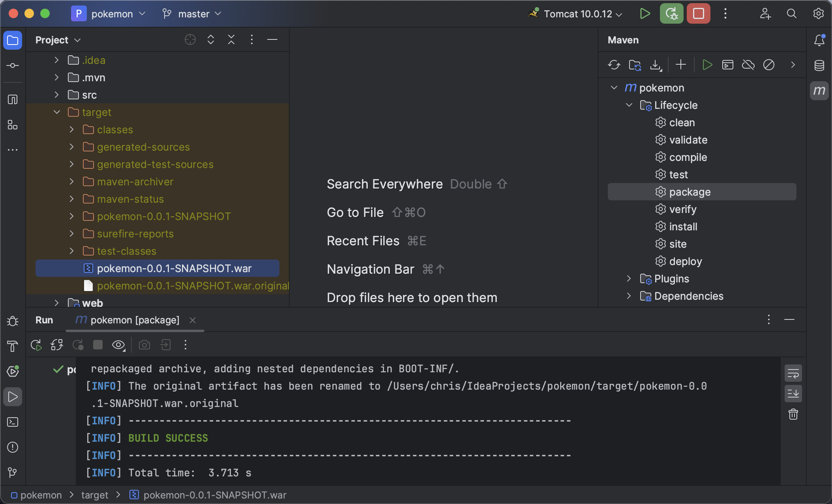This screenshot has height=504, width=832.
Task: Click the Rerun icon in Run toolbar
Action: (x=36, y=345)
